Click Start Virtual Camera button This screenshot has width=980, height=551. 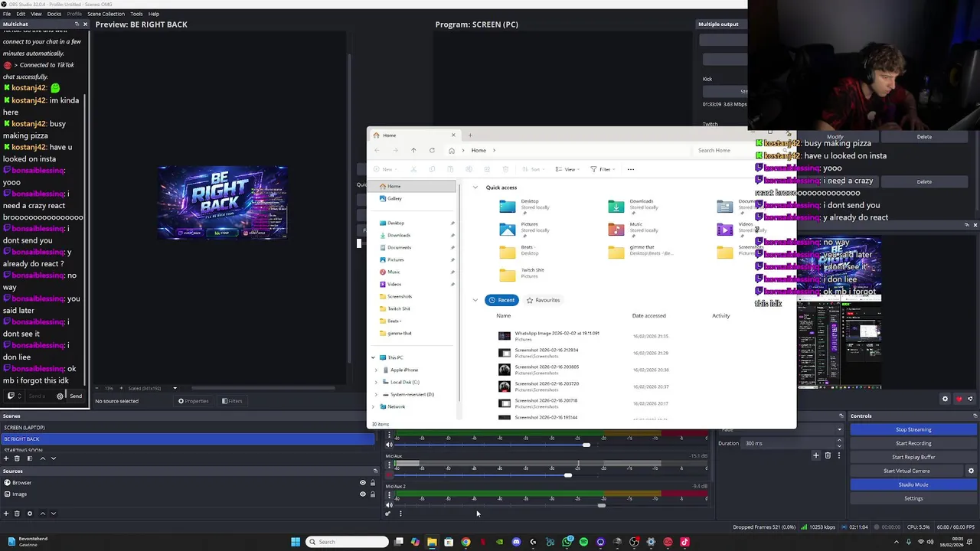[906, 471]
